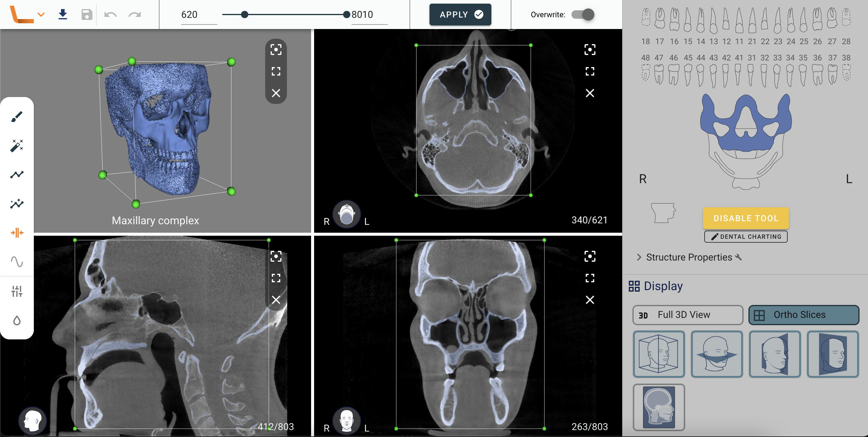Open the sliders adjustment tool
This screenshot has height=437, width=868.
click(x=17, y=291)
